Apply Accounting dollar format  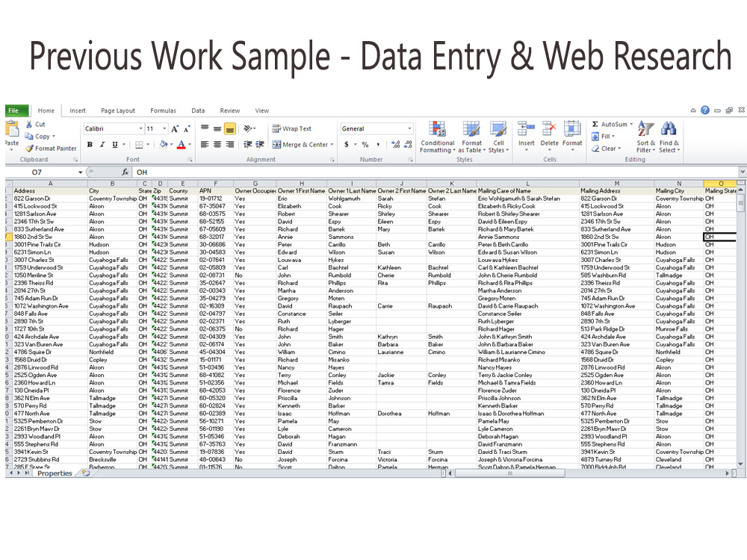pyautogui.click(x=347, y=144)
